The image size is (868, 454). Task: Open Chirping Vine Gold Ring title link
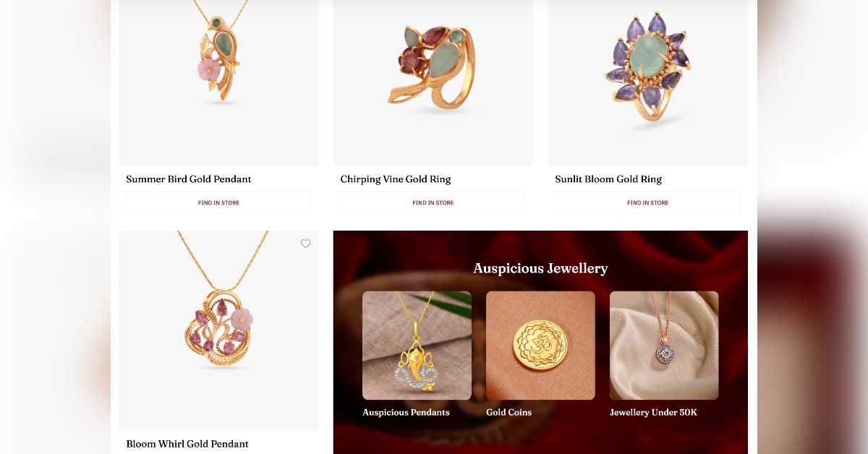click(x=396, y=179)
